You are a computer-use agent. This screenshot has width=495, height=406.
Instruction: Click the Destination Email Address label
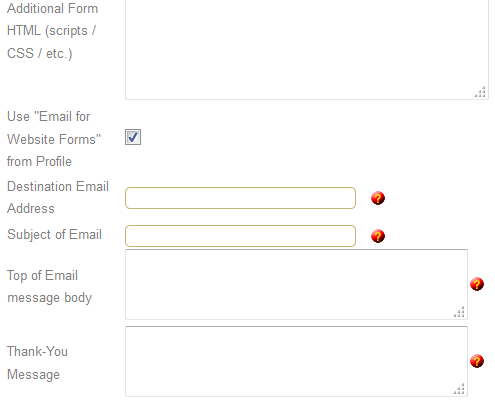[x=58, y=197]
